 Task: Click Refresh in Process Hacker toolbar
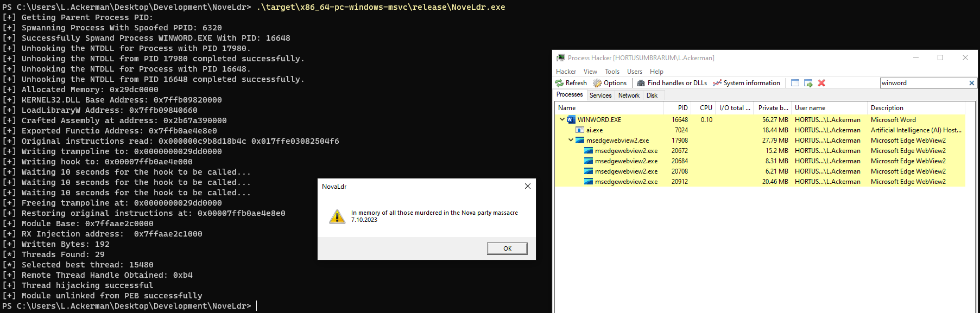[571, 83]
